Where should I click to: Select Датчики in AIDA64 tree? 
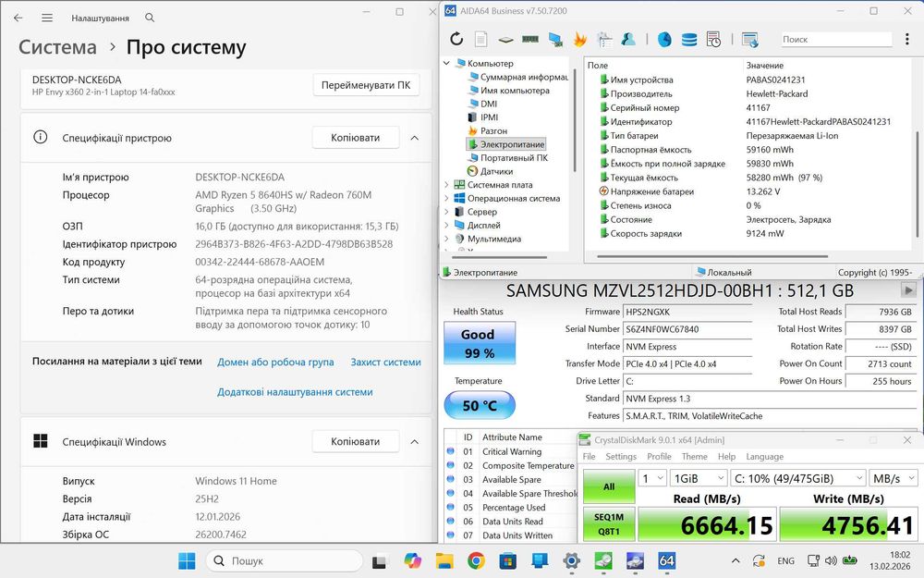(496, 172)
